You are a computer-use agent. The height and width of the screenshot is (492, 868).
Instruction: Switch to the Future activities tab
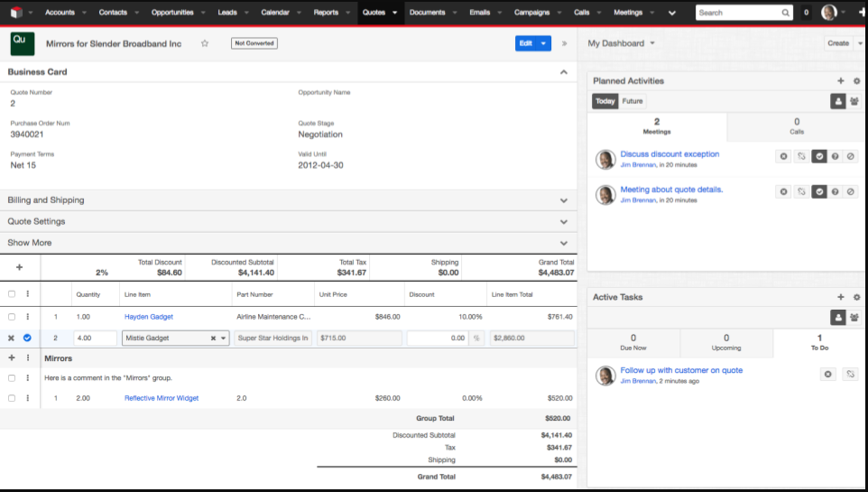633,101
